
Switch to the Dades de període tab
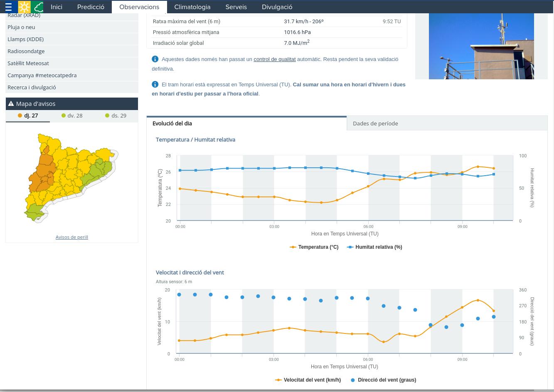[375, 123]
